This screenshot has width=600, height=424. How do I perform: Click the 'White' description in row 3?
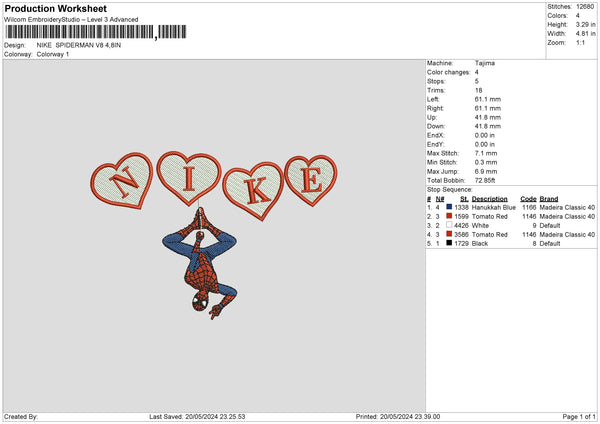click(x=480, y=225)
